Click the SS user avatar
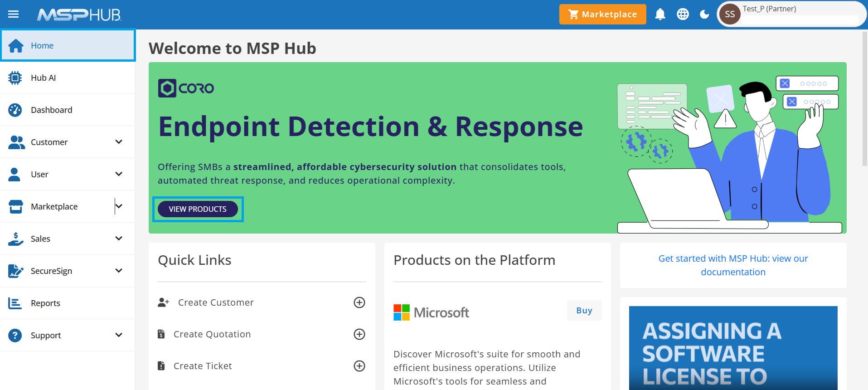 pos(730,14)
